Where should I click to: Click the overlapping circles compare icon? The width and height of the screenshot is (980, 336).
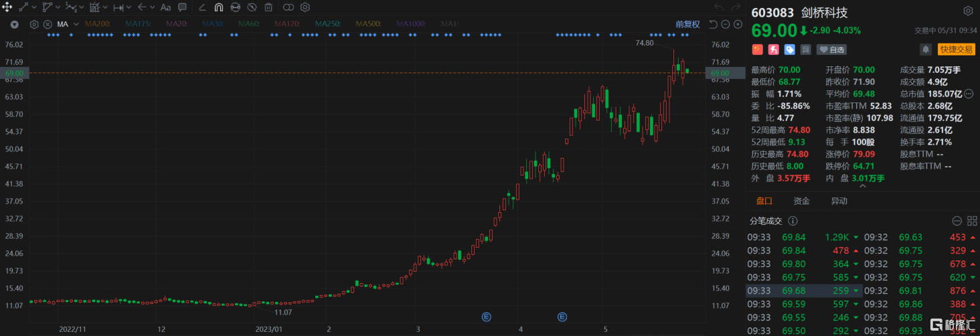(288, 7)
